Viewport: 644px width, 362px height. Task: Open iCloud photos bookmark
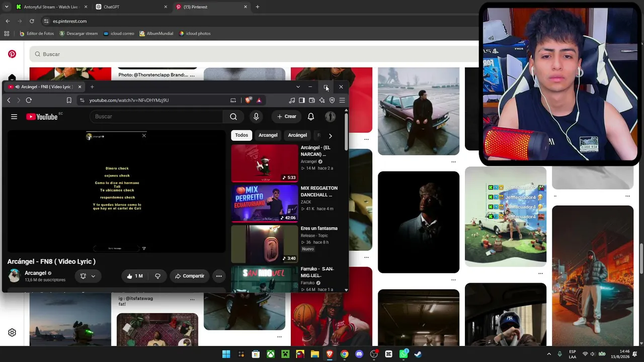point(194,34)
